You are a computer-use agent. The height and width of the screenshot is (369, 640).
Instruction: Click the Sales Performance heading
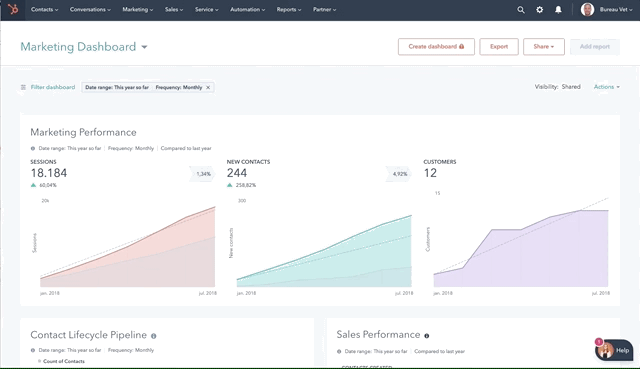[378, 335]
